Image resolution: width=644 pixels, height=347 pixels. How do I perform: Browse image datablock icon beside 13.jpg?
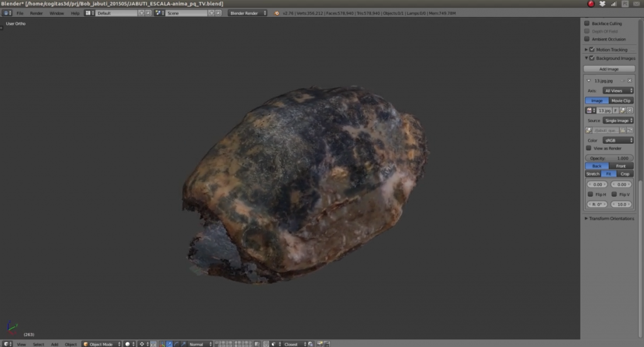pos(591,111)
